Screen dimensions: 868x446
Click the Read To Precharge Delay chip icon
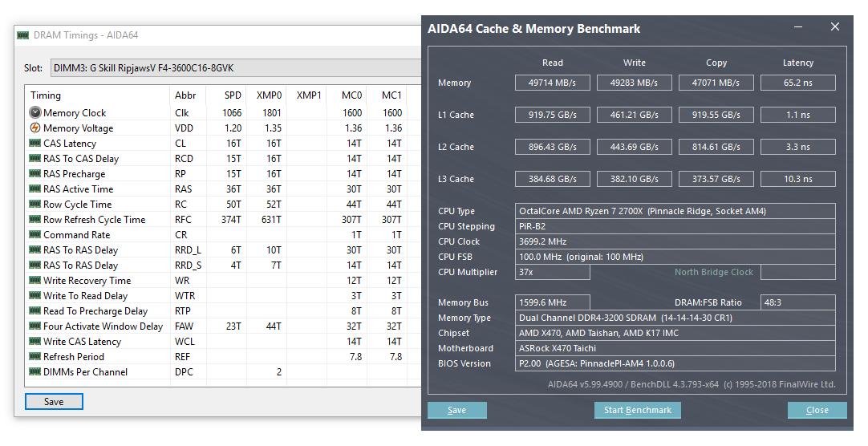point(34,310)
